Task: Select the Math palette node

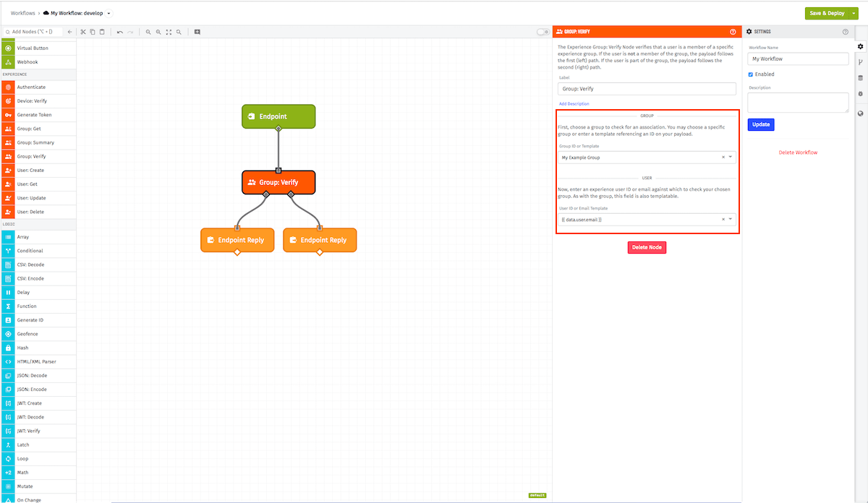Action: [38, 473]
